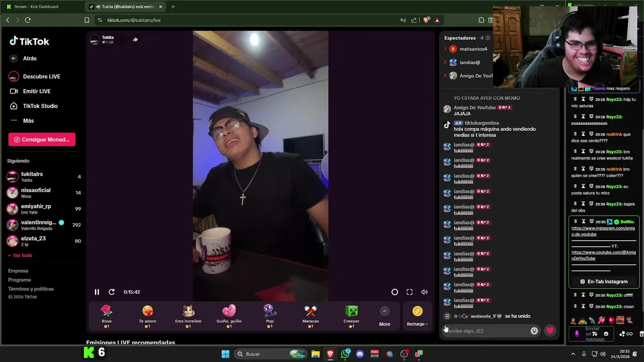Expand More gifts
Viewport: 644px width, 362px height.
[x=384, y=317]
